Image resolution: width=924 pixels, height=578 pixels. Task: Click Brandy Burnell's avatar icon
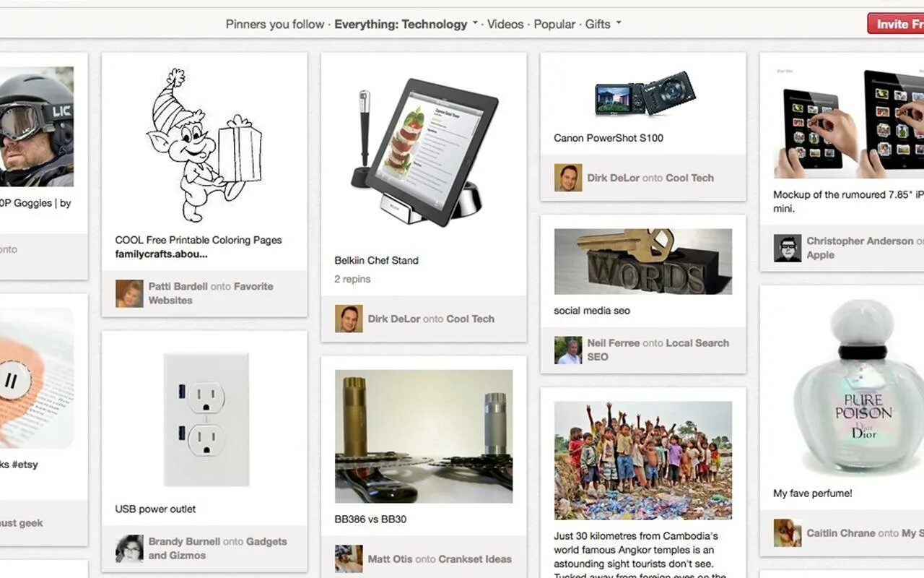pyautogui.click(x=129, y=548)
